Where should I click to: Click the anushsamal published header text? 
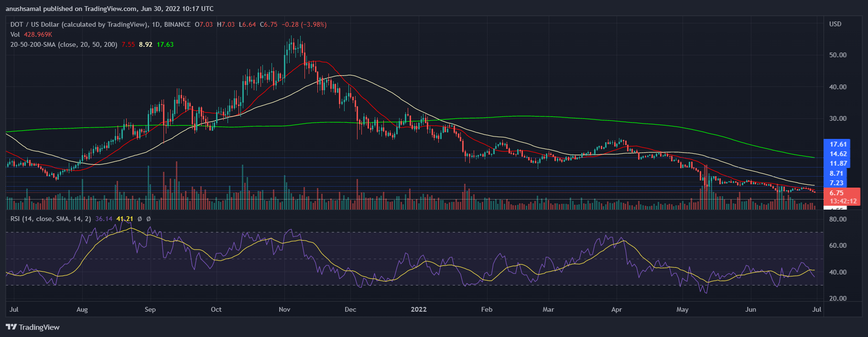[x=109, y=9]
